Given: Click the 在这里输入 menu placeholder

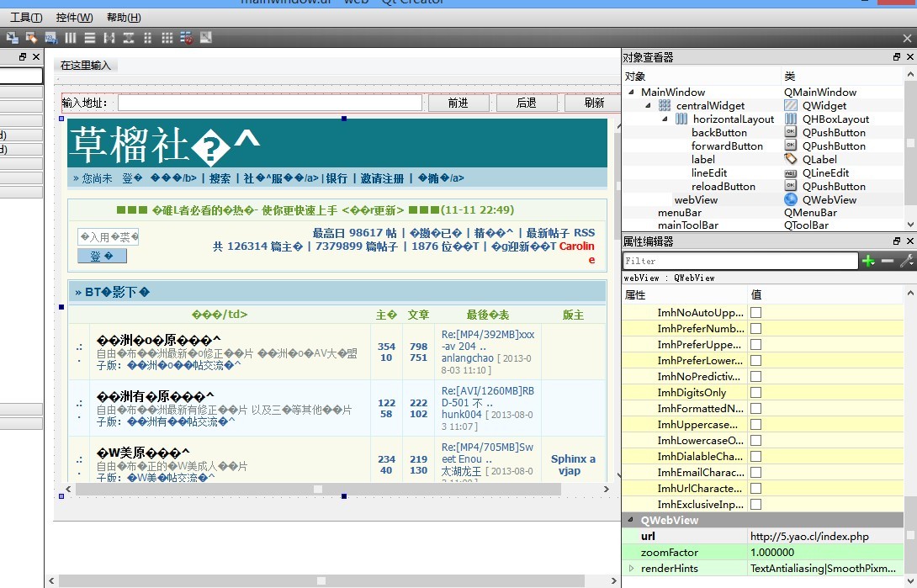Looking at the screenshot, I should coord(85,66).
